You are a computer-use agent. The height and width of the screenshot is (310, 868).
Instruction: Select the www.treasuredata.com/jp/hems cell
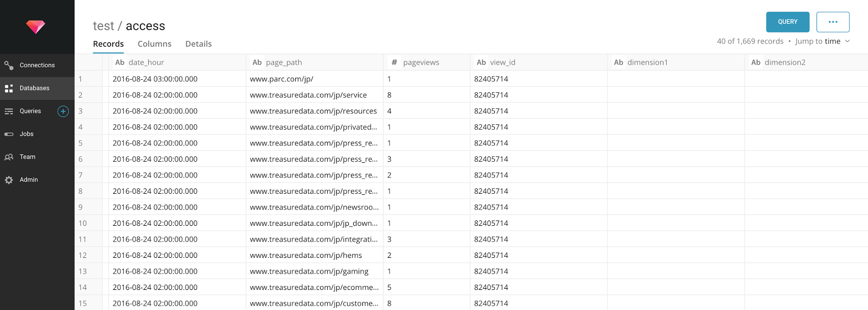pyautogui.click(x=315, y=255)
